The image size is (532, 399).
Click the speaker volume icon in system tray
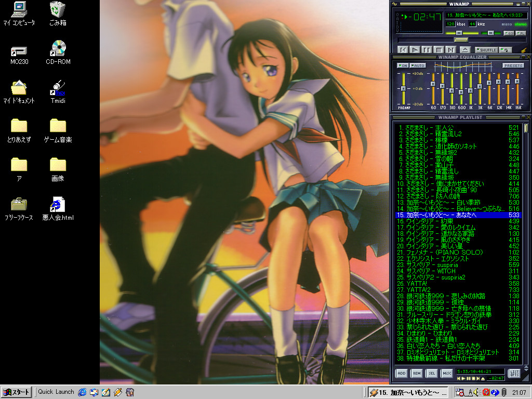(x=476, y=393)
